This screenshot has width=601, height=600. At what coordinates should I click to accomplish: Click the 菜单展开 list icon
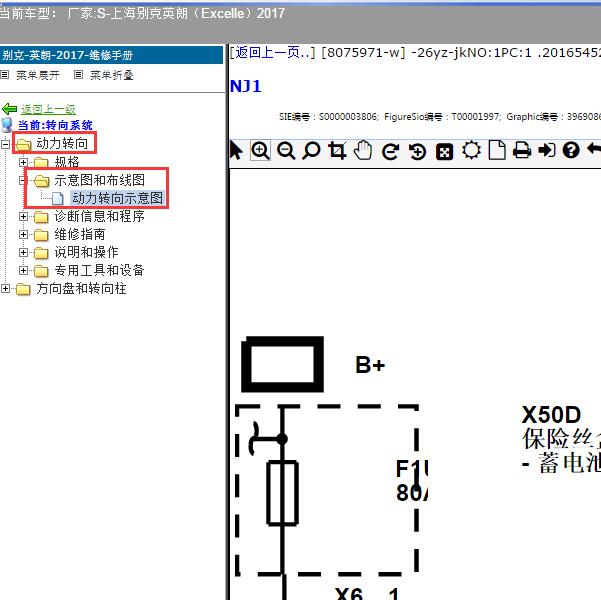[5, 75]
